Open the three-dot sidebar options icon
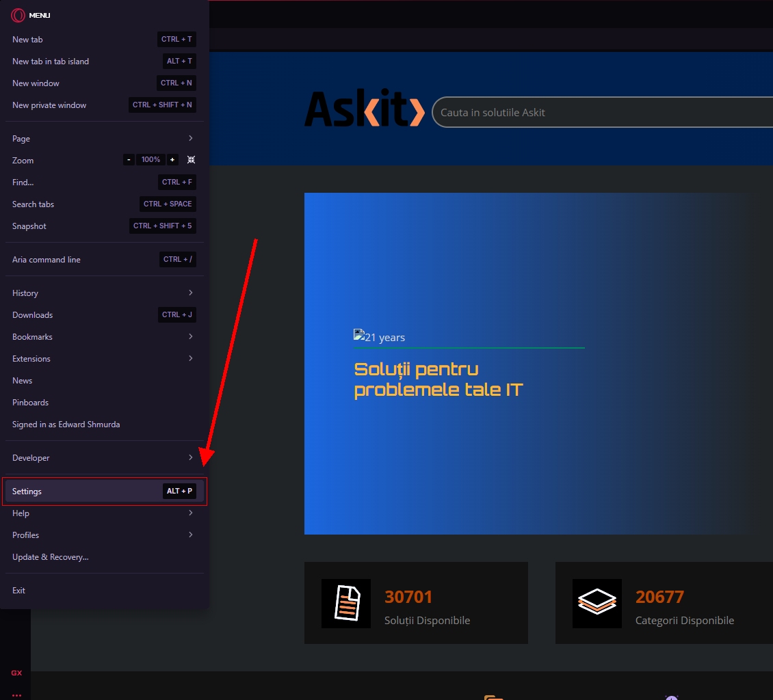Image resolution: width=773 pixels, height=700 pixels. pos(16,695)
